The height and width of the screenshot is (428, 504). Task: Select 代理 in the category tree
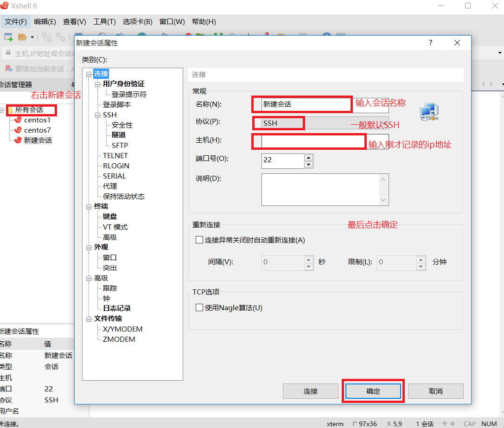(x=109, y=186)
